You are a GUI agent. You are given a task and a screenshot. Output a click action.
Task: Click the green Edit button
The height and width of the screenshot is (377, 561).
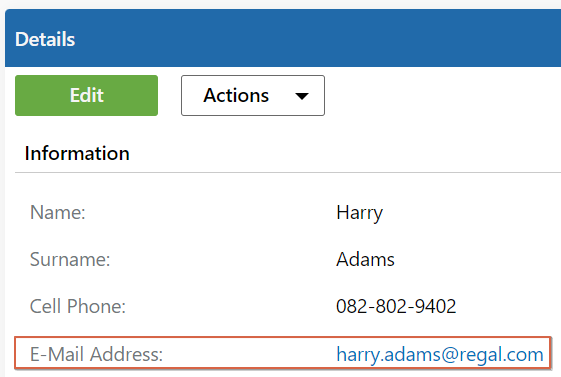click(x=86, y=95)
